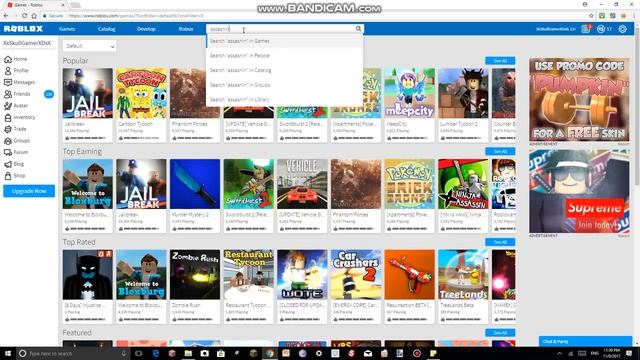Click the browser back arrow
Viewport: 640px width, 360px height.
6,16
